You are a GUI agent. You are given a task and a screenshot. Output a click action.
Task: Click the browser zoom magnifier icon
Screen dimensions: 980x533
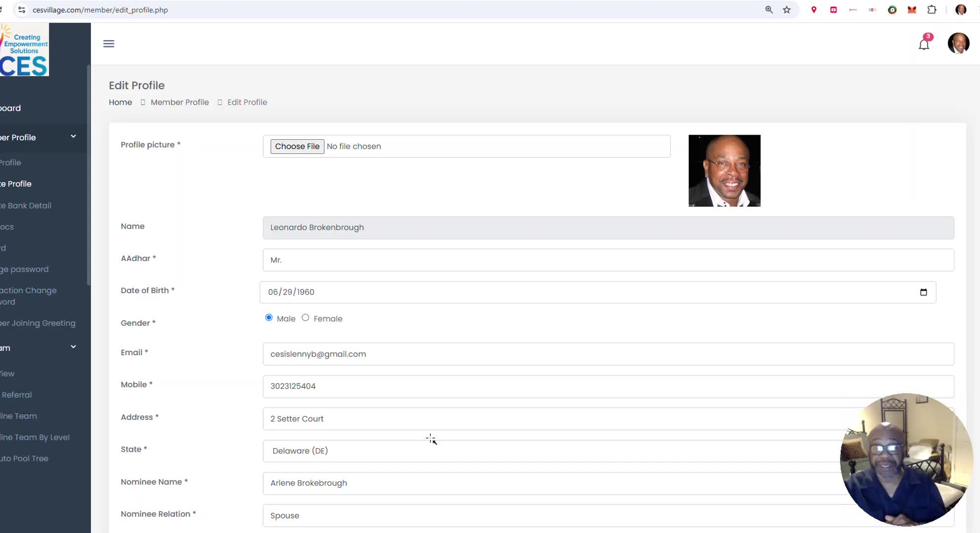[x=769, y=10]
